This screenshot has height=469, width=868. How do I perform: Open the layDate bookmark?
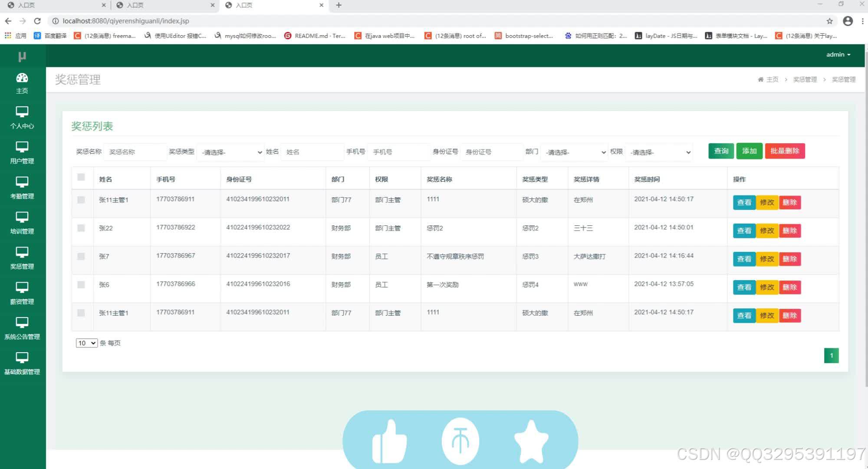point(666,36)
